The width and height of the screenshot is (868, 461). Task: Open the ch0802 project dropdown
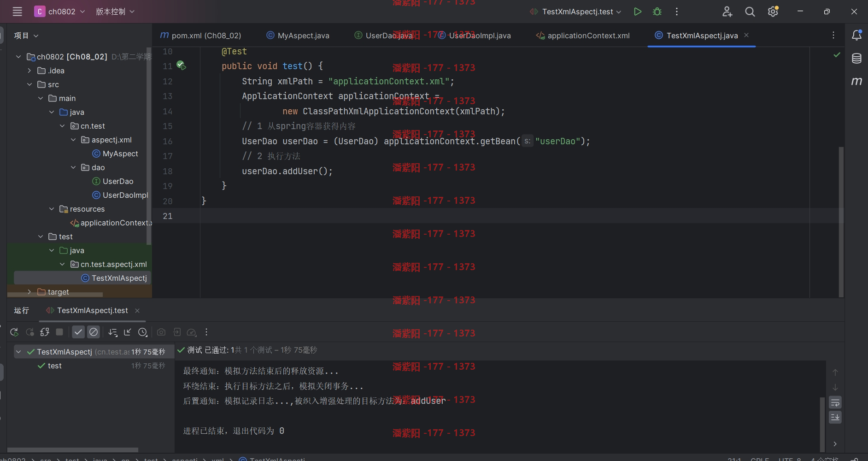(60, 12)
